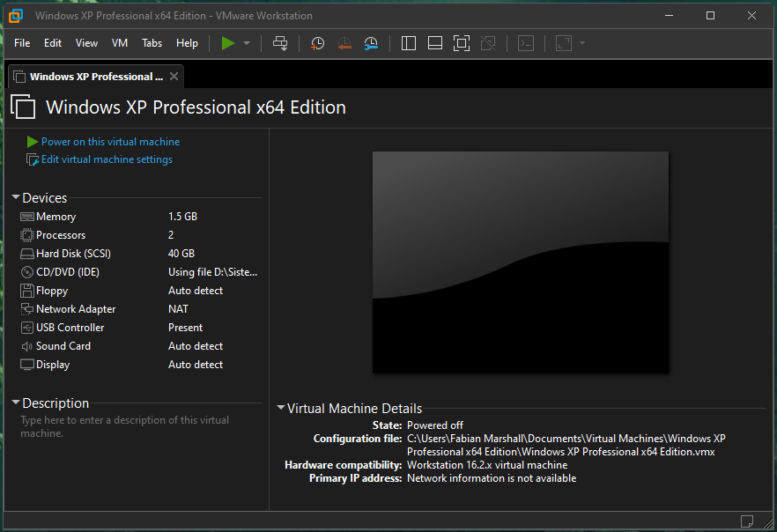Viewport: 777px width, 532px height.
Task: Open the stretch display dropdown arrow
Action: point(582,43)
